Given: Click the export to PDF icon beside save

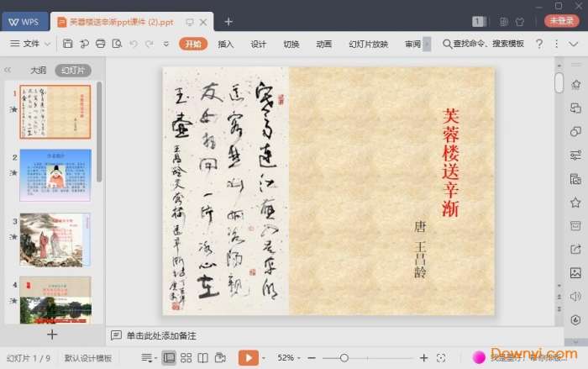Looking at the screenshot, I should 84,44.
